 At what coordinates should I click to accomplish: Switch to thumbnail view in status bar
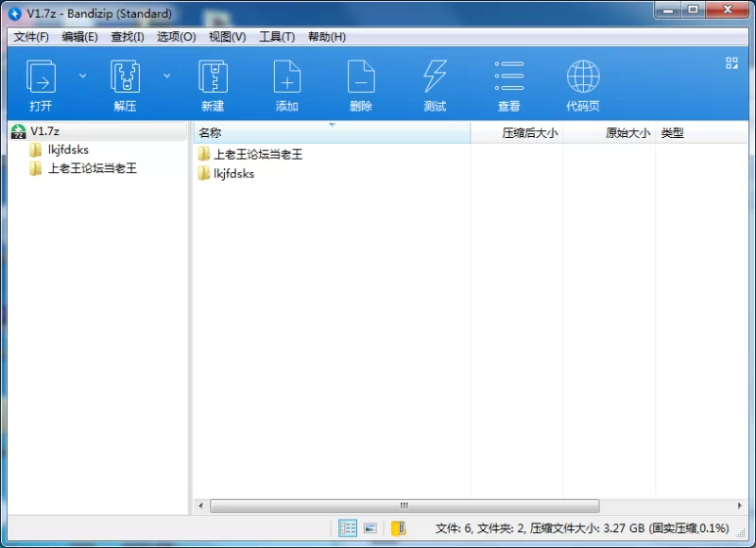pos(370,528)
